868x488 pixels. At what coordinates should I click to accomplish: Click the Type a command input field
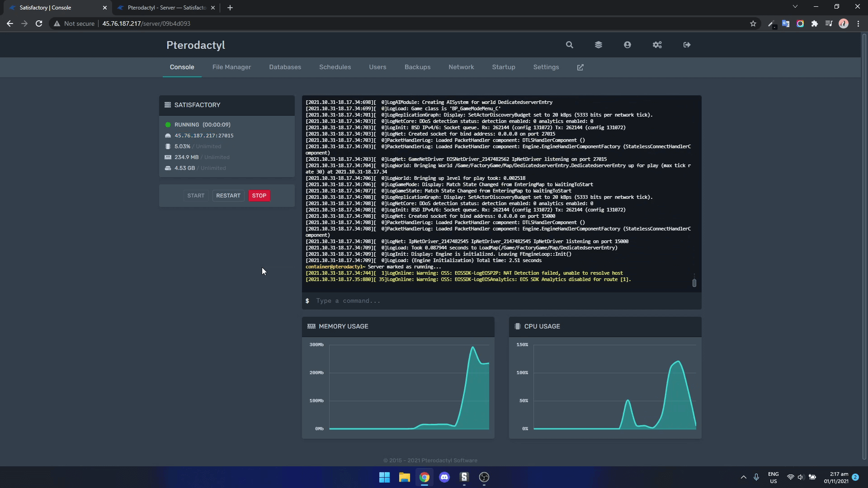[502, 301]
